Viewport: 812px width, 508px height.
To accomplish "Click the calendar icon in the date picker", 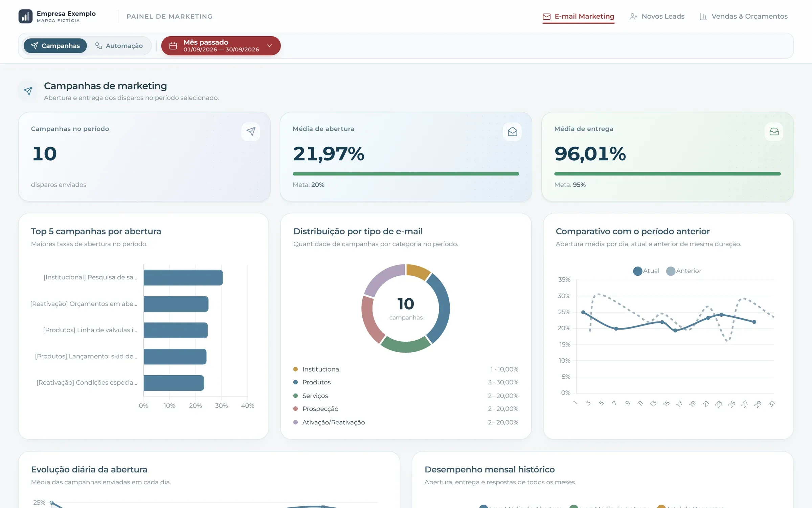I will [173, 46].
